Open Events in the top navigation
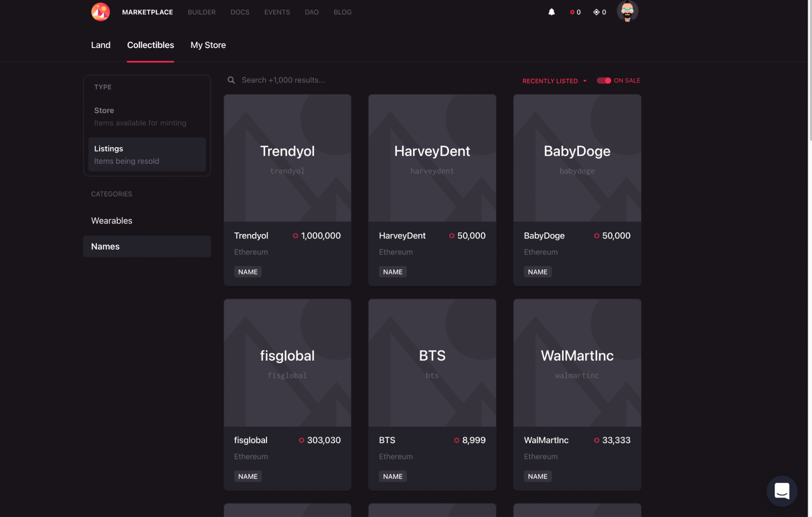Image resolution: width=812 pixels, height=517 pixels. (x=277, y=12)
